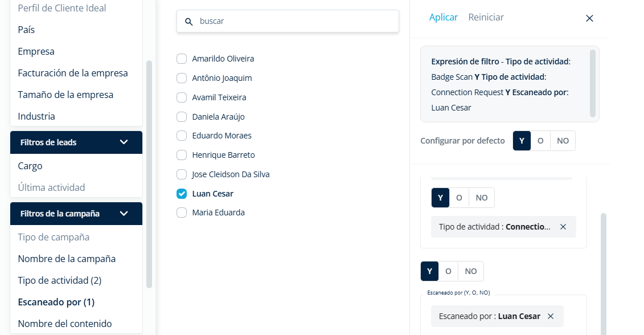
Task: Uncheck the Luan Cesar checkbox
Action: [182, 194]
